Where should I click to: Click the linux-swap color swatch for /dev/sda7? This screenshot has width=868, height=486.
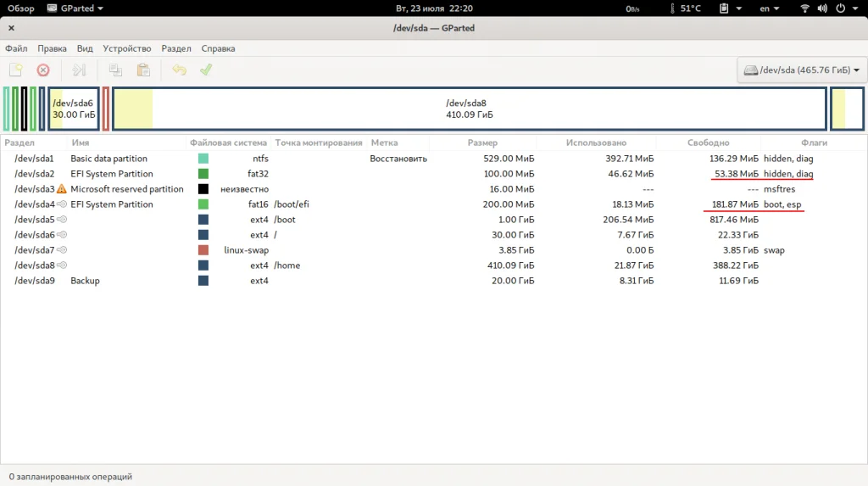[x=203, y=250]
